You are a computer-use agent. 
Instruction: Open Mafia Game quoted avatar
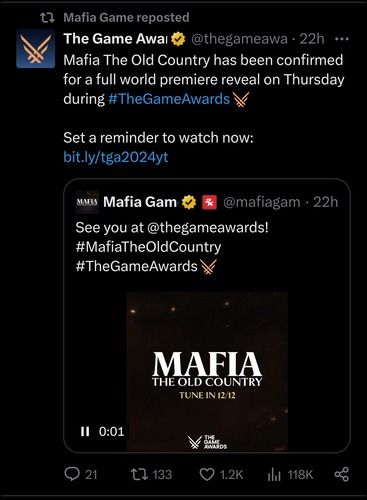(87, 202)
